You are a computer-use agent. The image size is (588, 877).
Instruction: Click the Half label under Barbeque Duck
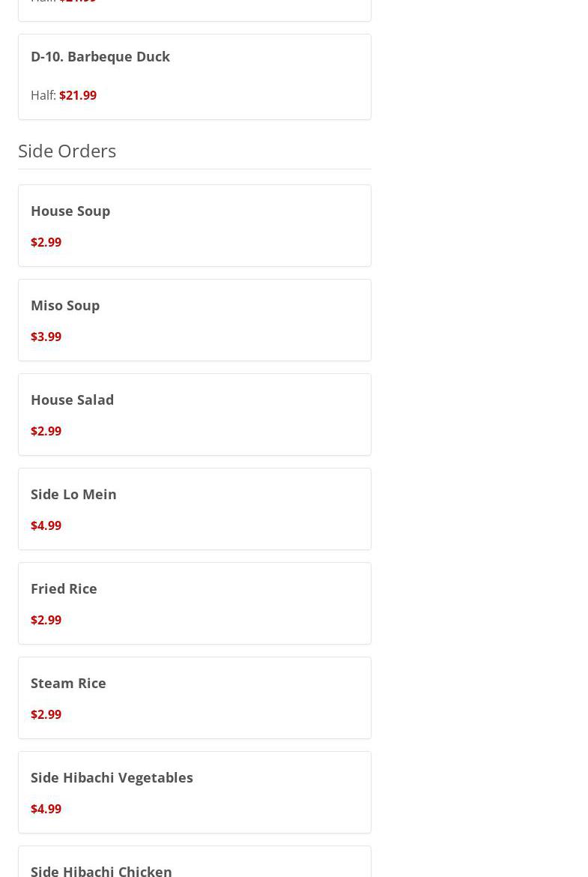pos(43,95)
